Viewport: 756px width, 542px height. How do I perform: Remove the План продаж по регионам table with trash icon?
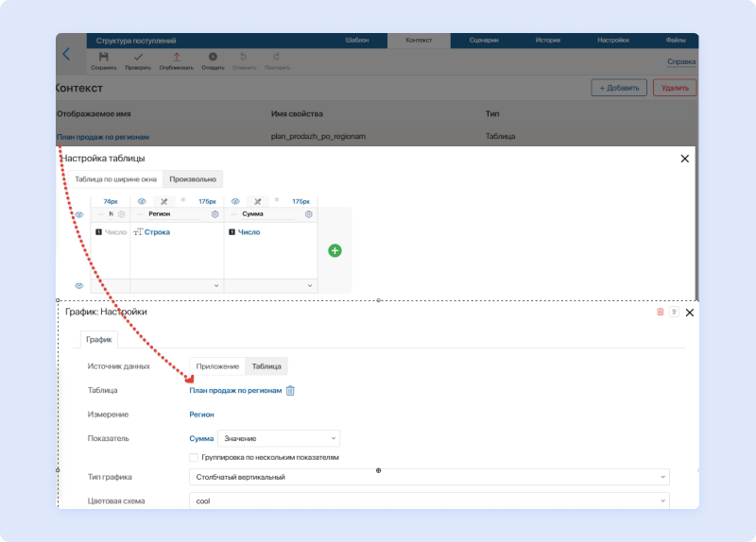pos(291,391)
